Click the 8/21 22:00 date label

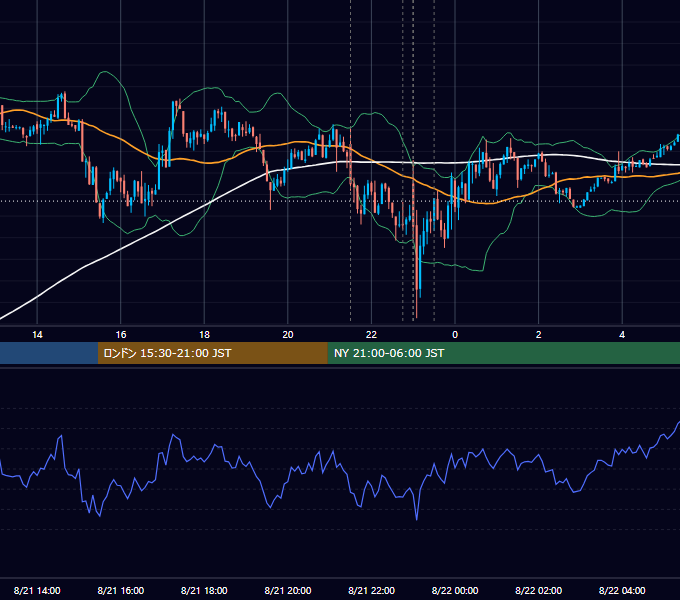tap(371, 590)
